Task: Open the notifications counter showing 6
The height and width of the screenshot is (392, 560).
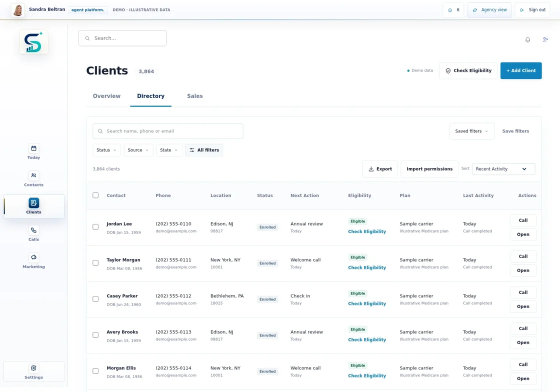Action: coord(453,10)
